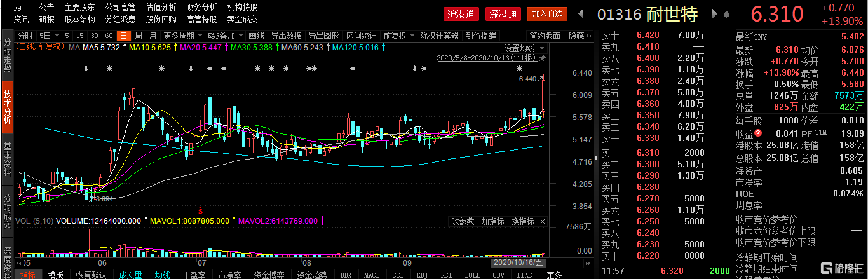The image size is (868, 279).
Task: Click the MAVOL1 up-arrow marker
Action: [233, 221]
